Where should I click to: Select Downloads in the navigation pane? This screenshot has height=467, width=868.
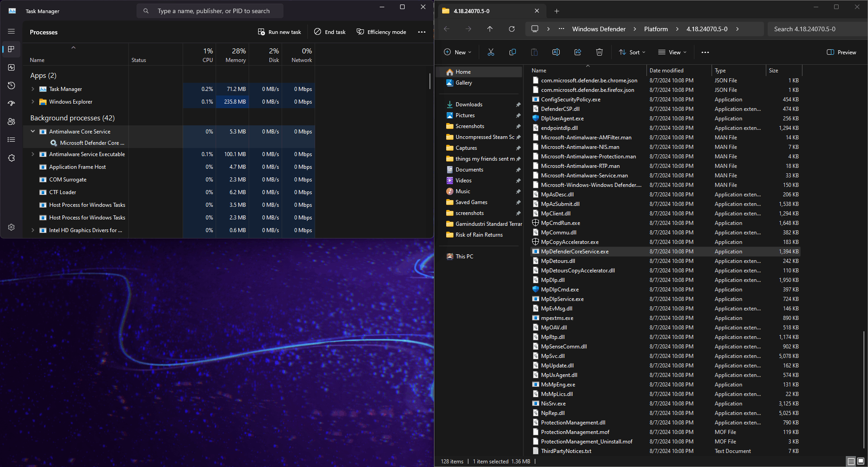[469, 105]
